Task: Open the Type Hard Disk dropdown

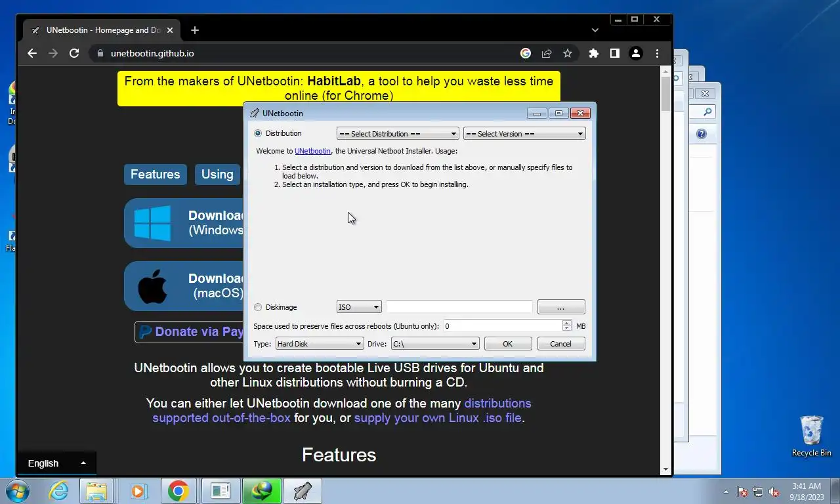Action: (319, 344)
